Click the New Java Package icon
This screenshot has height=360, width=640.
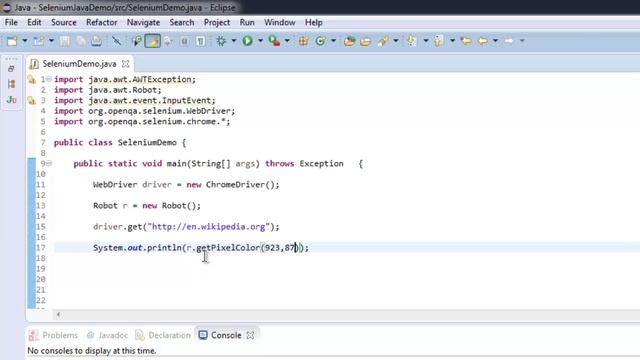click(x=303, y=41)
